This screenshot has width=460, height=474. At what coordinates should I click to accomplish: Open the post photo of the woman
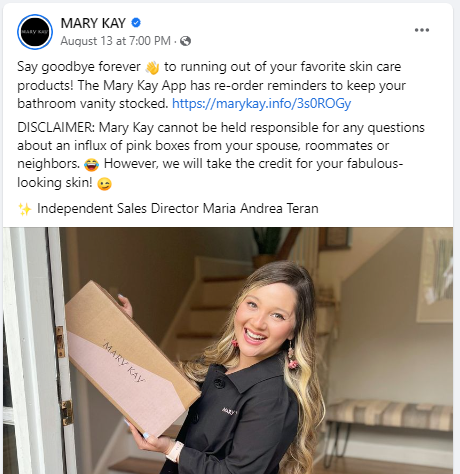228,351
